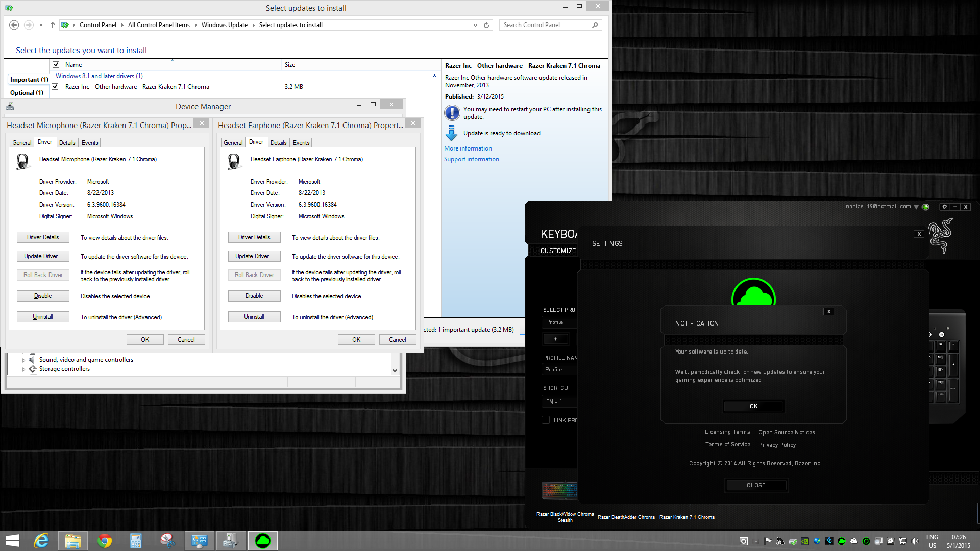Select Razer BlackWidow Chroma Stealth device thumbnail
The image size is (980, 551).
[x=560, y=491]
